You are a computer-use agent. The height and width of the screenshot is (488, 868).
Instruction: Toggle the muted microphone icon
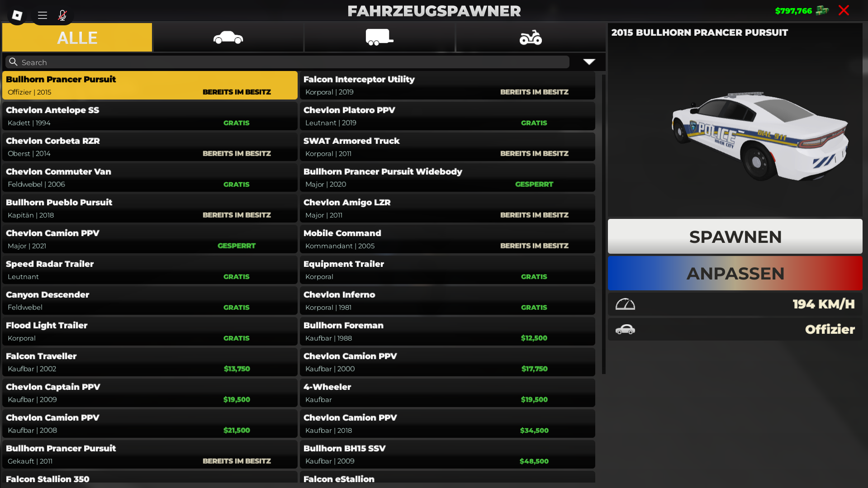click(x=62, y=15)
